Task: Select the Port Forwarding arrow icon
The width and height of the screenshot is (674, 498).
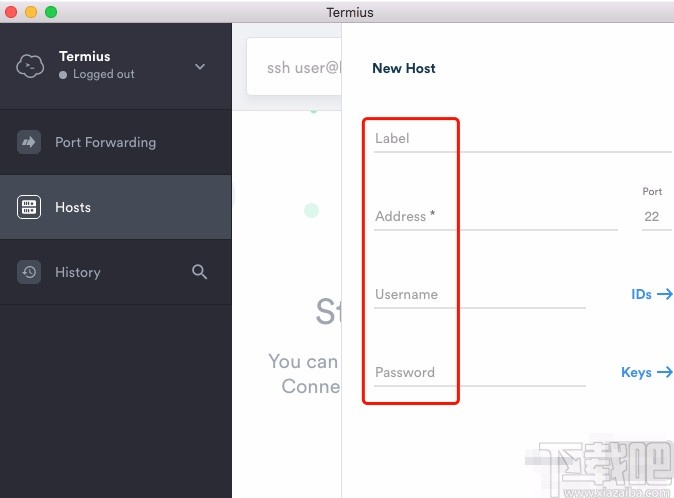Action: 29,142
